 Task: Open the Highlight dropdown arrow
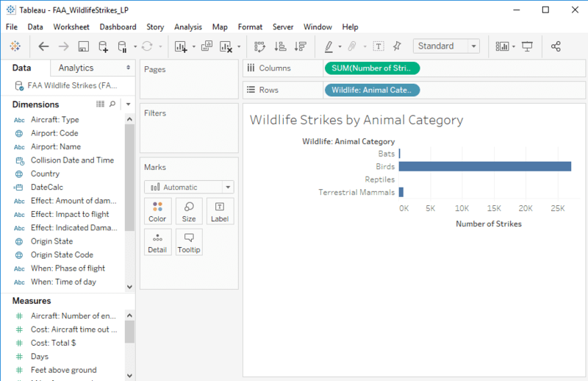tap(340, 46)
